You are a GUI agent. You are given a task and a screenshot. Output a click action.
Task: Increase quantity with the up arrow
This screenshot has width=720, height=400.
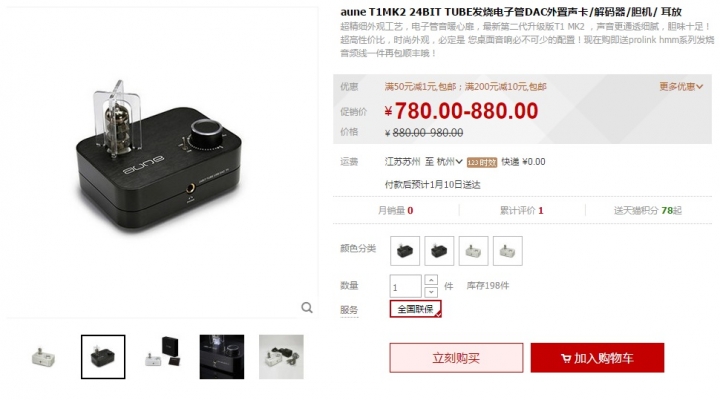coord(431,280)
